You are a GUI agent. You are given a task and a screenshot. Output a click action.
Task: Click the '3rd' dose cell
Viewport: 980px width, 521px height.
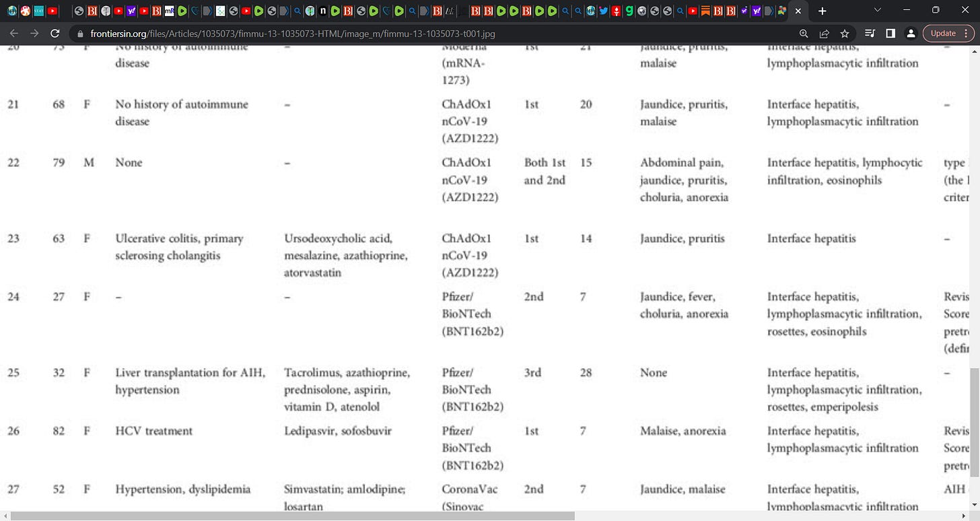[532, 373]
